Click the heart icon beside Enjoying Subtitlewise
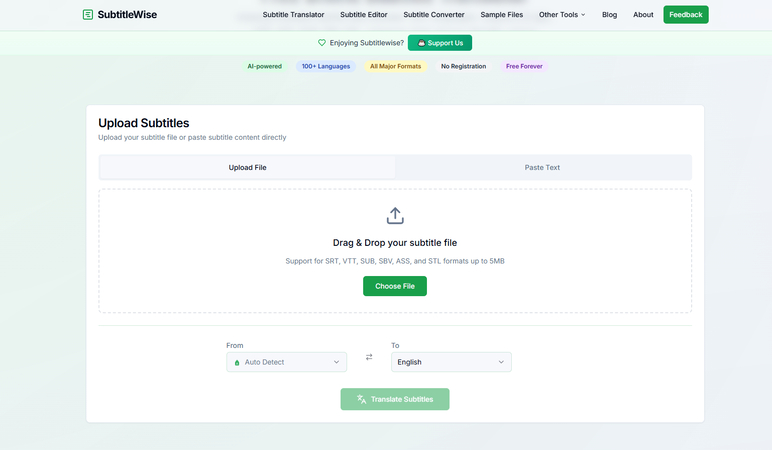772x450 pixels. 322,43
